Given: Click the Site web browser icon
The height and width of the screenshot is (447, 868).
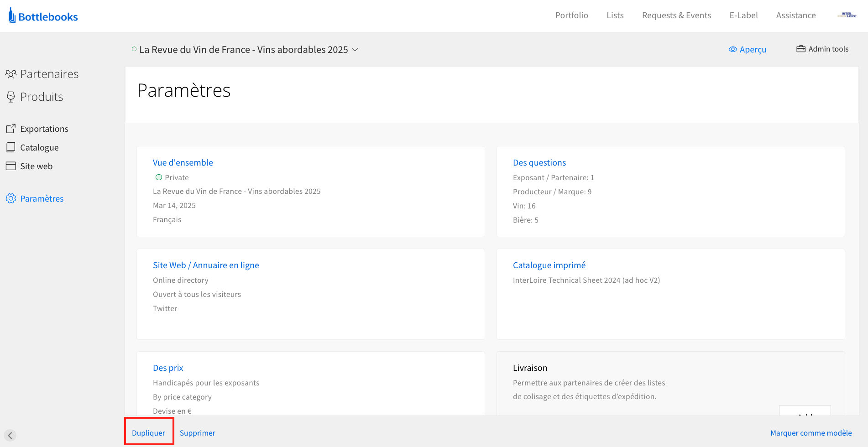Looking at the screenshot, I should click(11, 166).
